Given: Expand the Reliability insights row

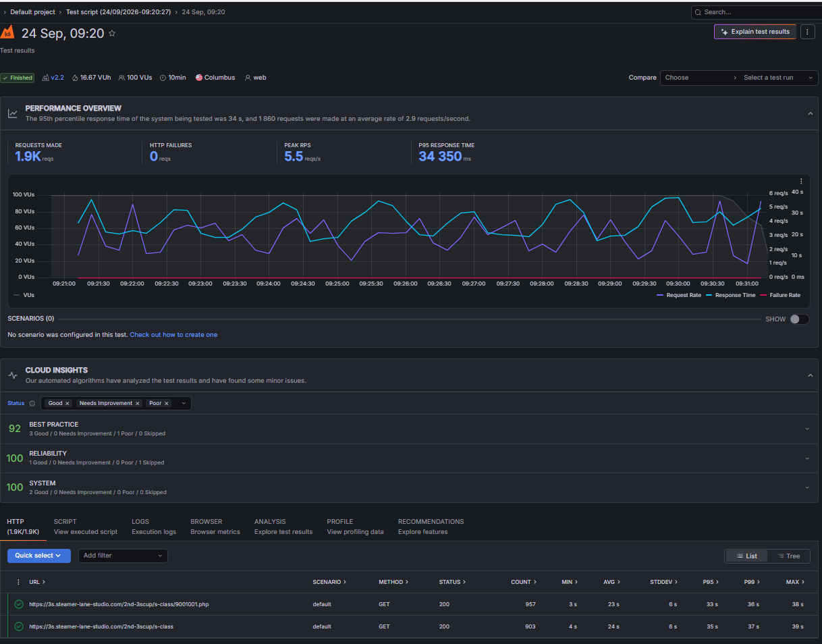Looking at the screenshot, I should point(807,458).
